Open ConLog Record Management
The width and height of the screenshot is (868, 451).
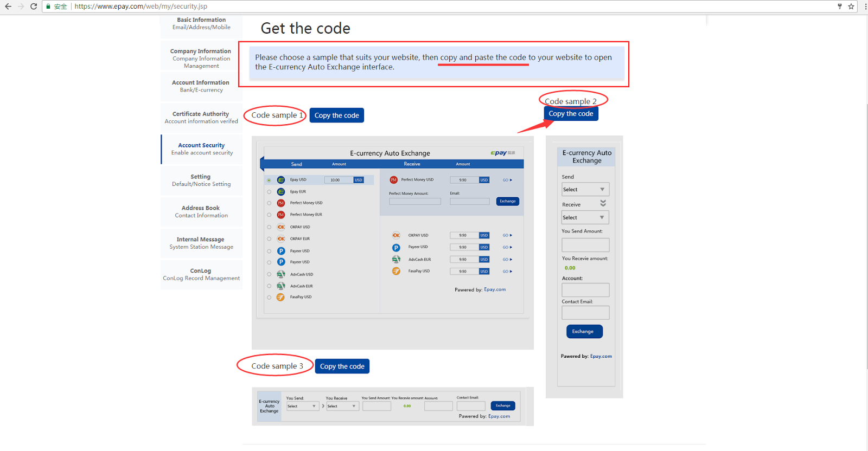point(201,274)
